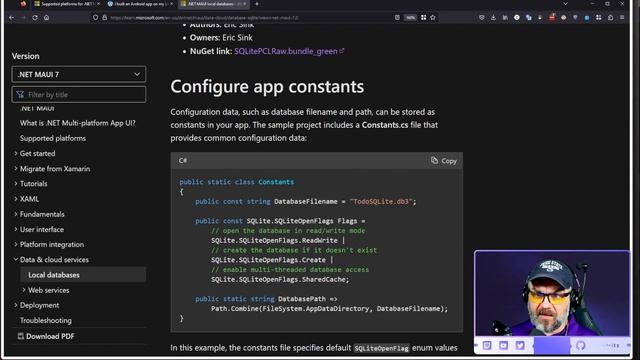Close the Supported platforms tab
Viewport: 640px width, 360px height.
[98, 4]
